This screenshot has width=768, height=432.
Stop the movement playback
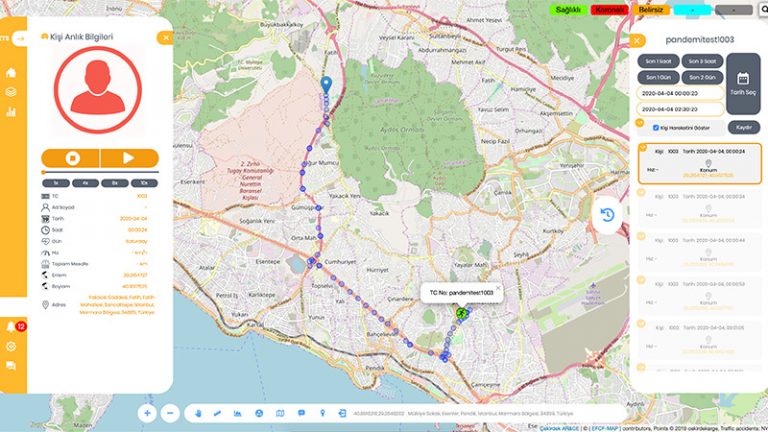click(x=71, y=158)
